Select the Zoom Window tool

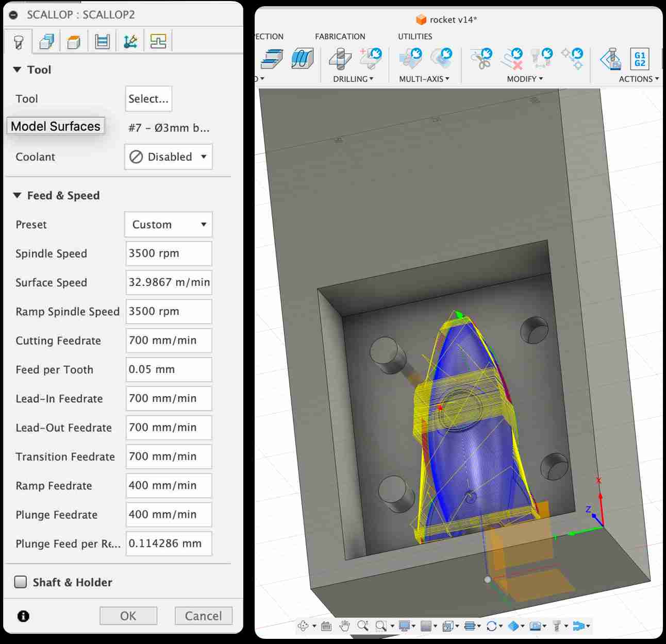381,626
